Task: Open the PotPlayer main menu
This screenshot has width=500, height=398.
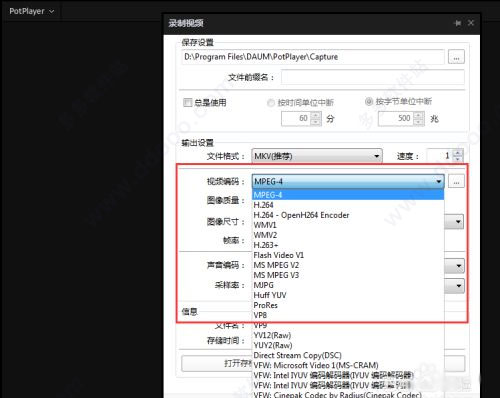Action: point(31,11)
